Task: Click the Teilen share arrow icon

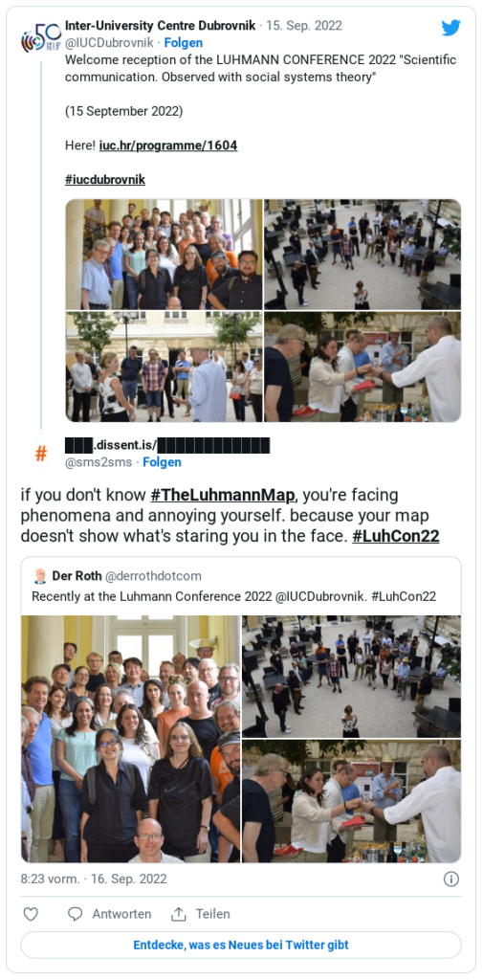Action: point(179,914)
